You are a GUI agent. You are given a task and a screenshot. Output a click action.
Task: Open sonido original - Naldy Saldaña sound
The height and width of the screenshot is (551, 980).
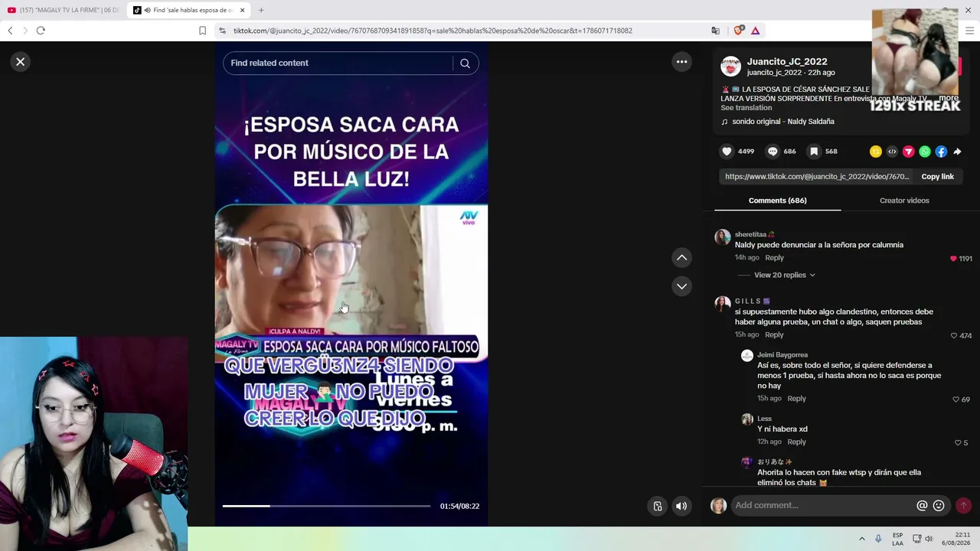[x=782, y=122]
